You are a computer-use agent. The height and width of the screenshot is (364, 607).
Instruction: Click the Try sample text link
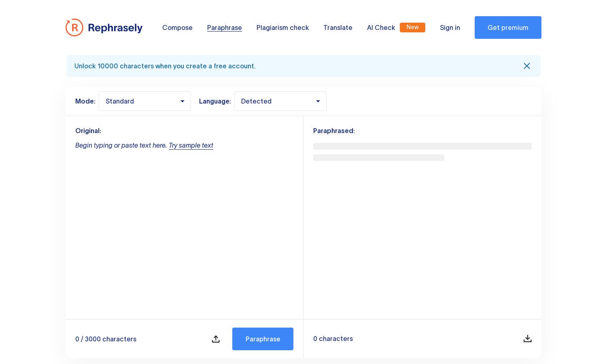(x=191, y=145)
